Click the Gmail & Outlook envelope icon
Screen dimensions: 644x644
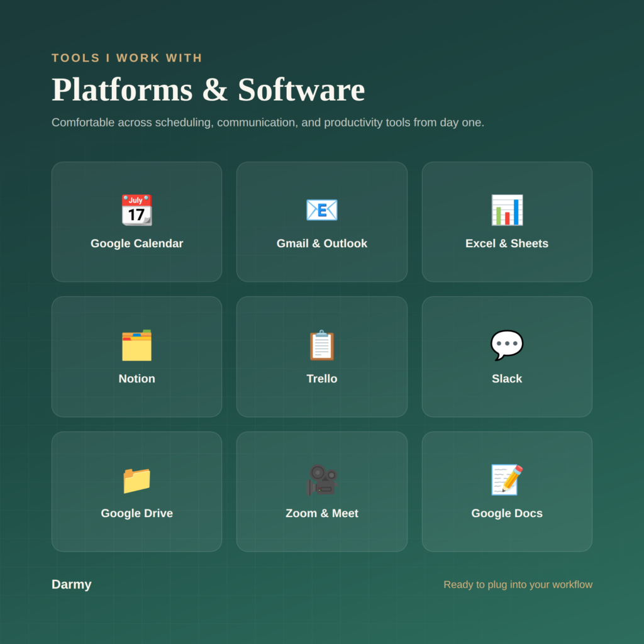point(321,210)
